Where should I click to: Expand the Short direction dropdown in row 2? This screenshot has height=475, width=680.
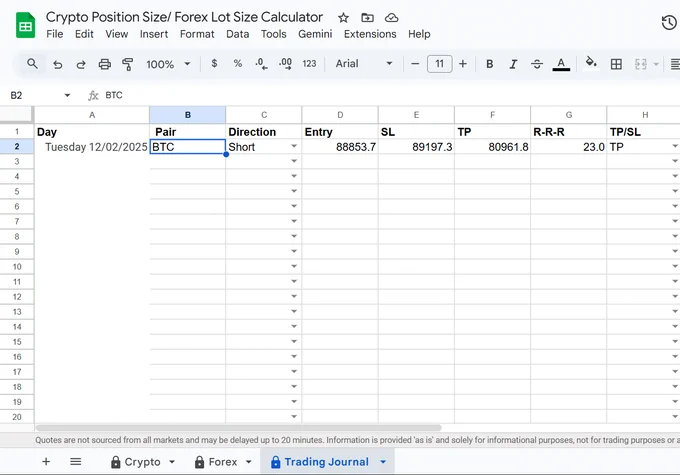[x=294, y=147]
